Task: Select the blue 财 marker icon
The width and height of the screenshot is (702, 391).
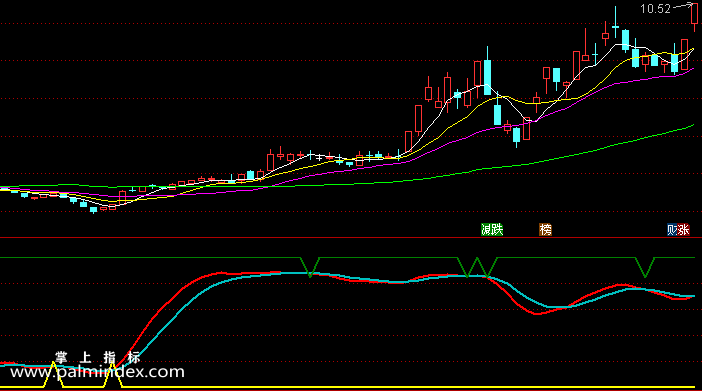Action: click(672, 230)
